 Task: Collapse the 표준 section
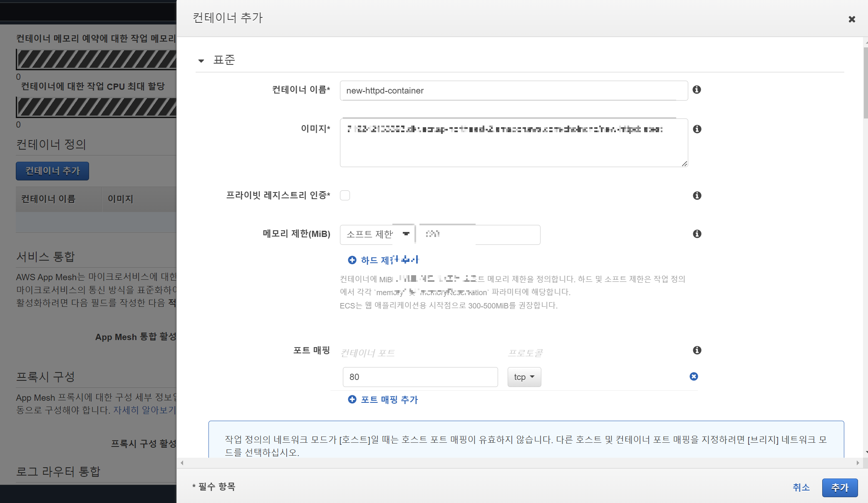[201, 61]
